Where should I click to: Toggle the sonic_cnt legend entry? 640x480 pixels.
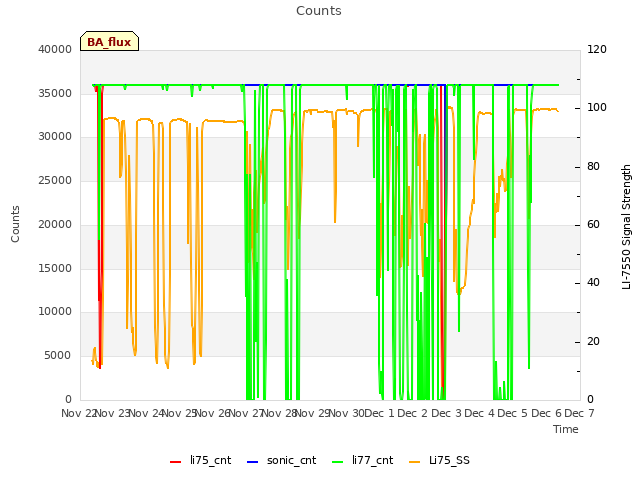tap(282, 461)
